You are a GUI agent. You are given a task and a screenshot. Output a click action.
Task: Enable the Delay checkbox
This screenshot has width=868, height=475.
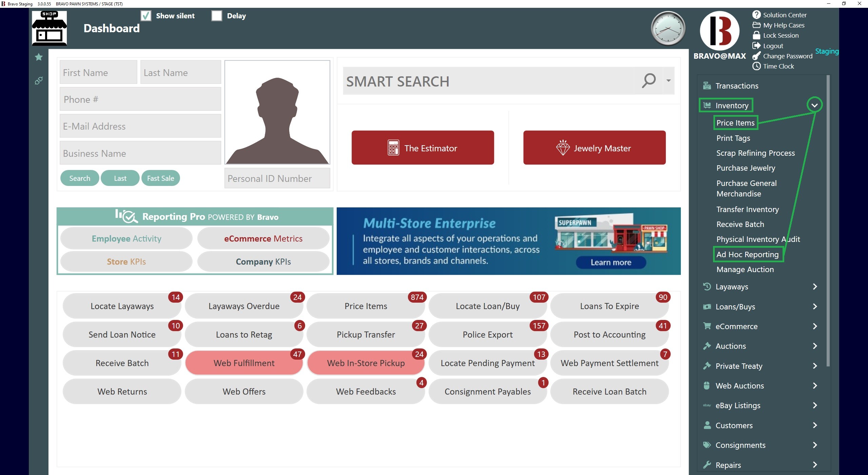click(217, 16)
